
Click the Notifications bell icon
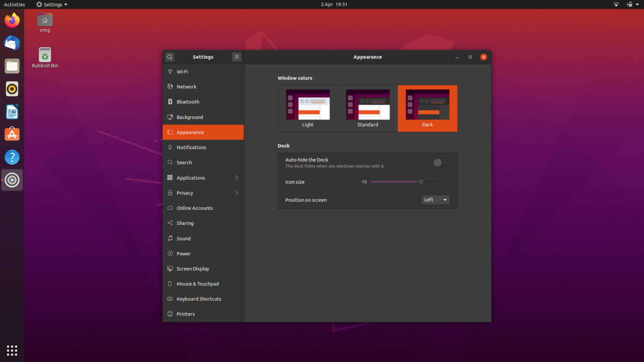pyautogui.click(x=170, y=147)
